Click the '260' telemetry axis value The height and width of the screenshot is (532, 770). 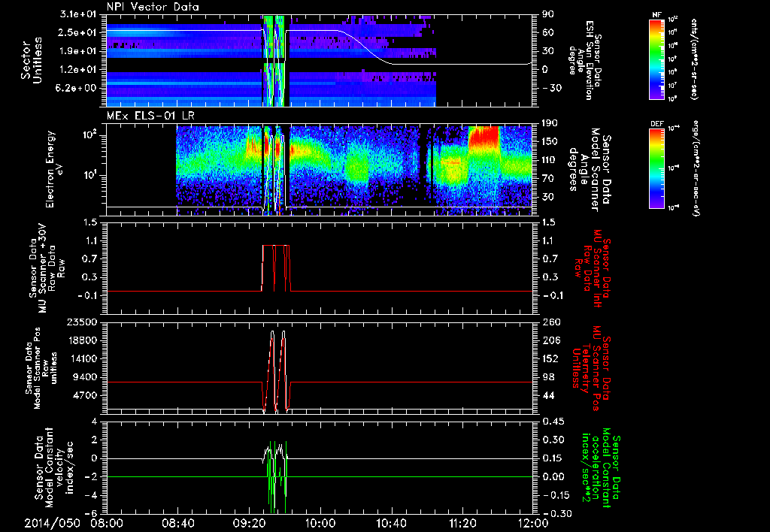(x=551, y=322)
